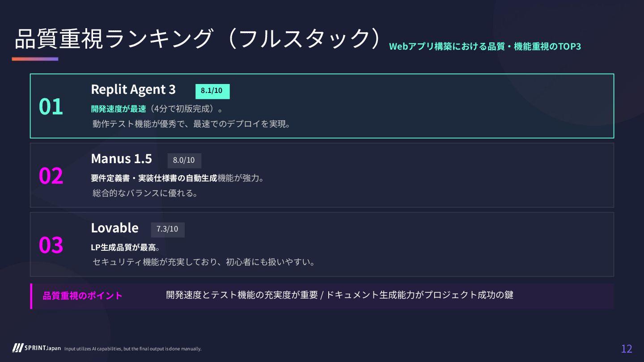Click the rank number 03
The width and height of the screenshot is (644, 362).
[x=51, y=245]
